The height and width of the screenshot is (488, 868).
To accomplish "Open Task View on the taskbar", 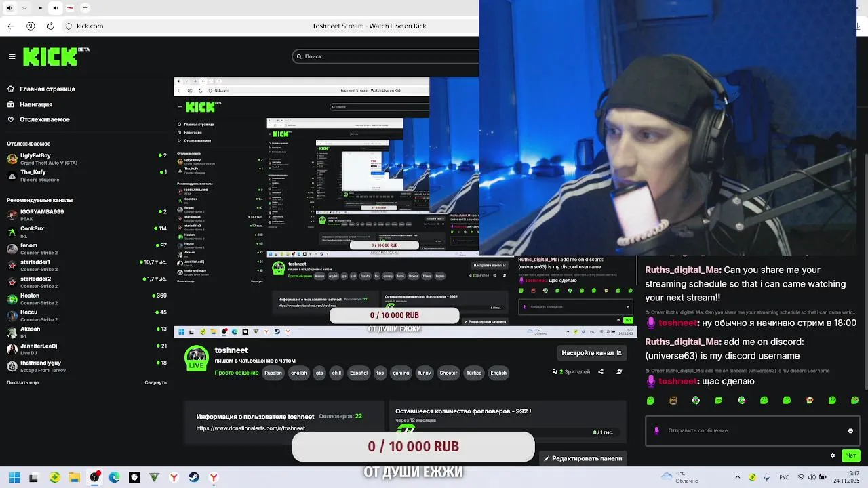I will pyautogui.click(x=33, y=477).
